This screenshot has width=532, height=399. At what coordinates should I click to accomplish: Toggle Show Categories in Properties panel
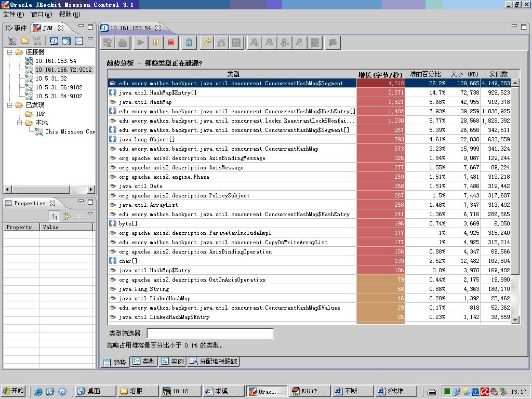(54, 216)
